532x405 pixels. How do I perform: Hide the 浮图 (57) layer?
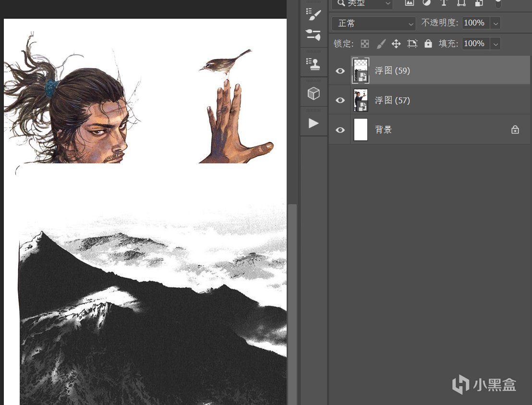click(340, 100)
